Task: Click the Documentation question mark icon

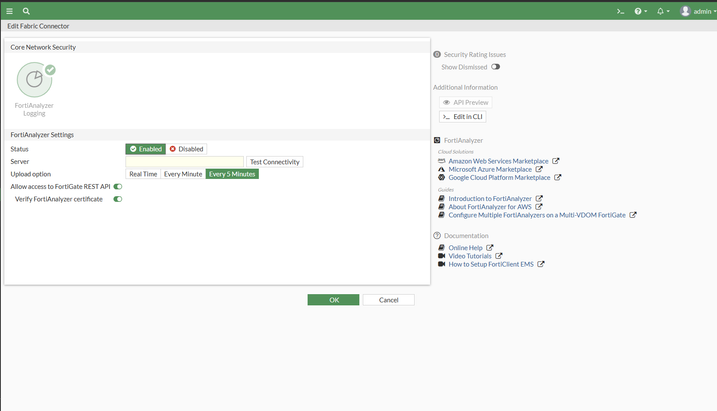Action: tap(437, 235)
